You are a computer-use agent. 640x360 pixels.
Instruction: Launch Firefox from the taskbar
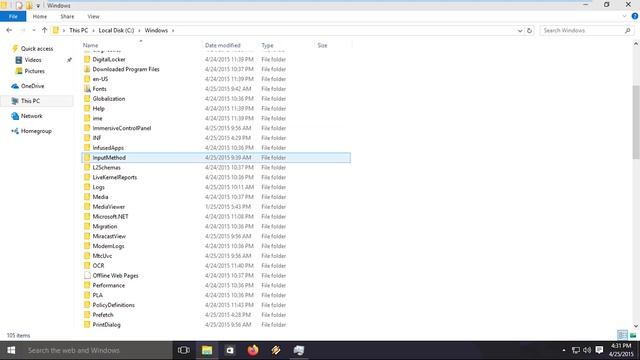(x=253, y=350)
